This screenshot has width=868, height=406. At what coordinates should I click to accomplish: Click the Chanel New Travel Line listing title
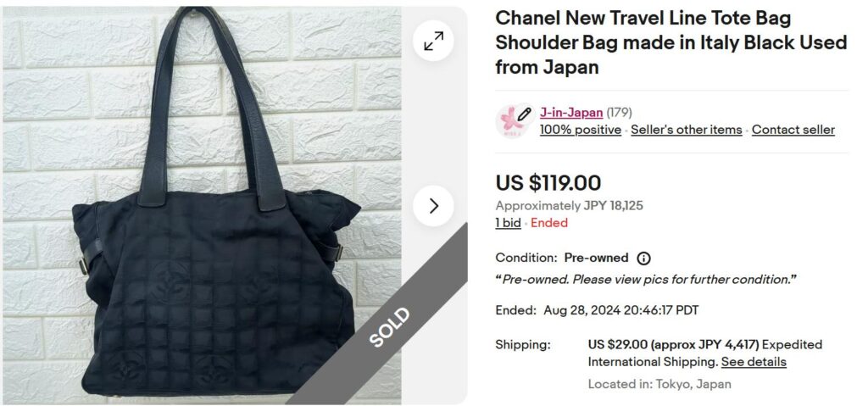(x=671, y=42)
